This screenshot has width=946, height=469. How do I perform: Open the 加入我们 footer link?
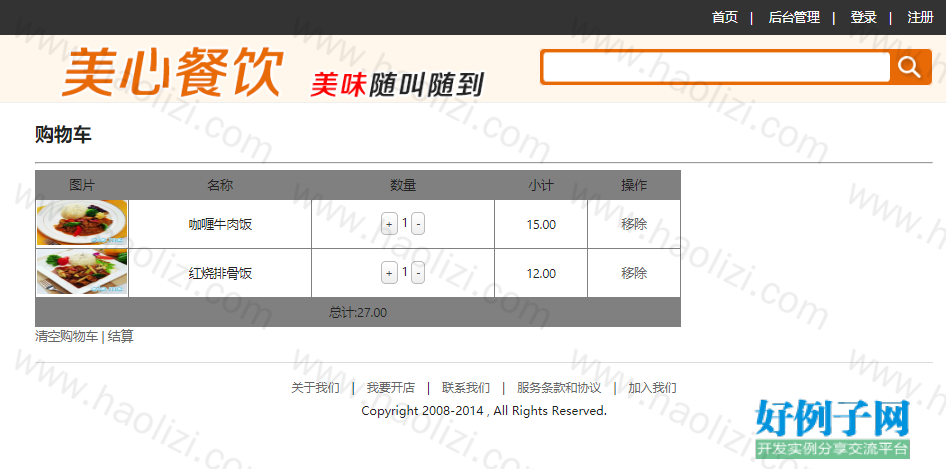pyautogui.click(x=652, y=388)
